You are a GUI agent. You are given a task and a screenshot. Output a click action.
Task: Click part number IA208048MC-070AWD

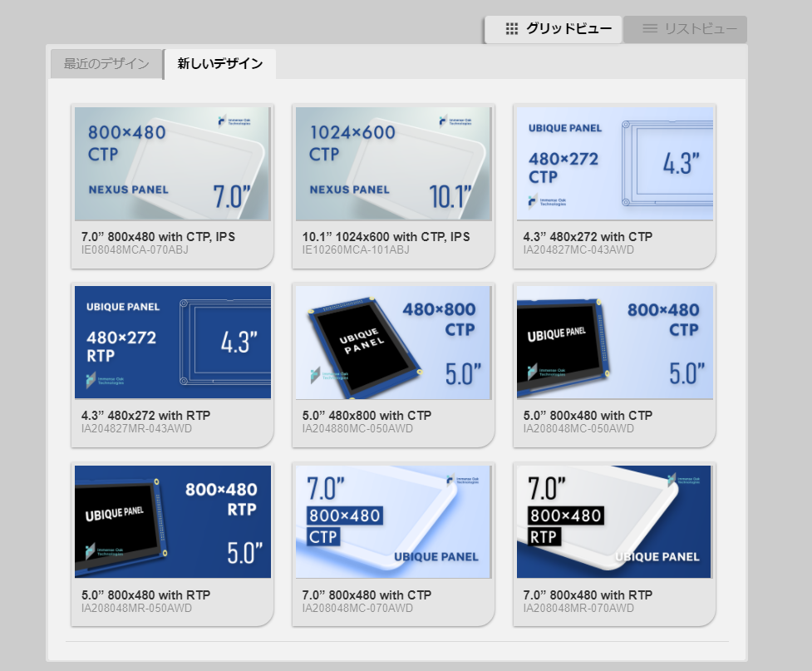tap(358, 609)
